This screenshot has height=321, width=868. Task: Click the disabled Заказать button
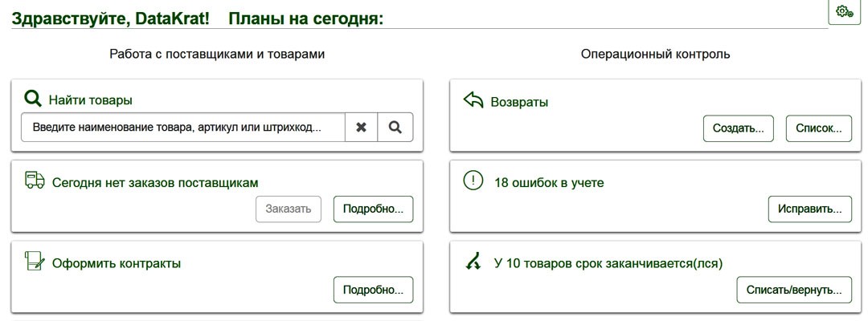tap(289, 209)
